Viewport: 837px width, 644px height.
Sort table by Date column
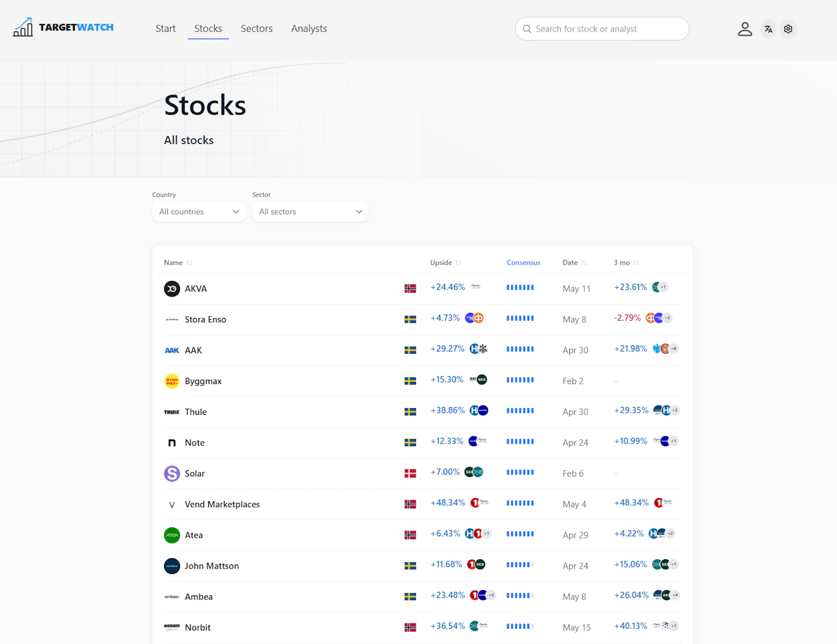pos(574,263)
